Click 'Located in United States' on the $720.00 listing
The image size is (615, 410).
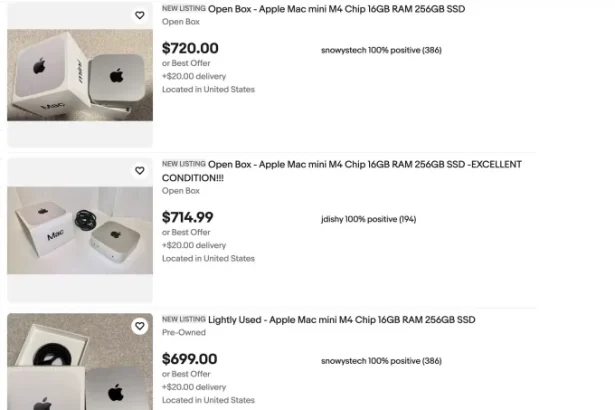(x=208, y=89)
